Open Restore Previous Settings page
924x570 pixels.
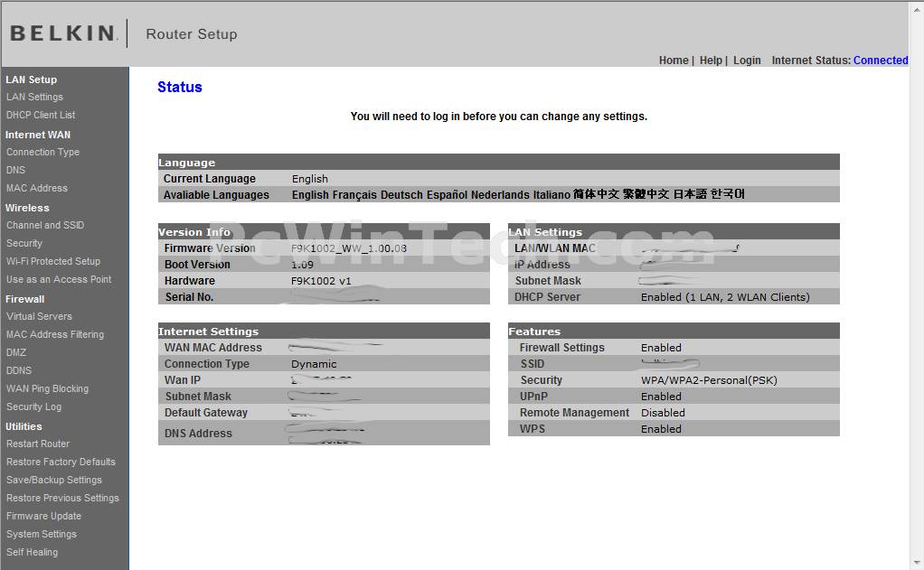click(63, 498)
